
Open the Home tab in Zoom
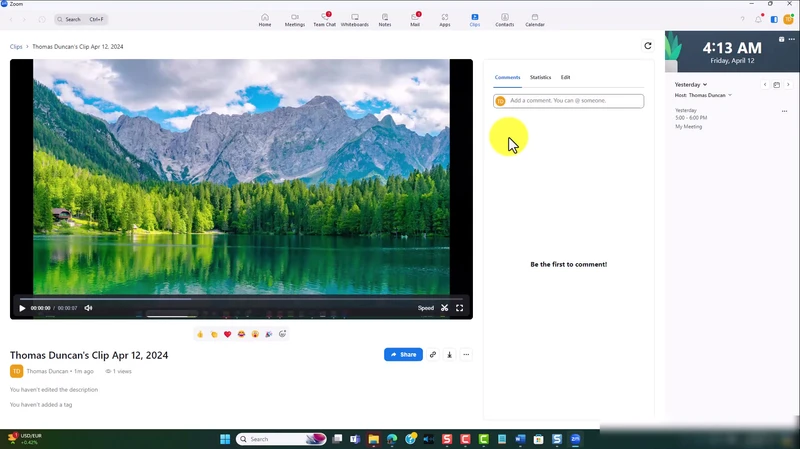point(265,20)
